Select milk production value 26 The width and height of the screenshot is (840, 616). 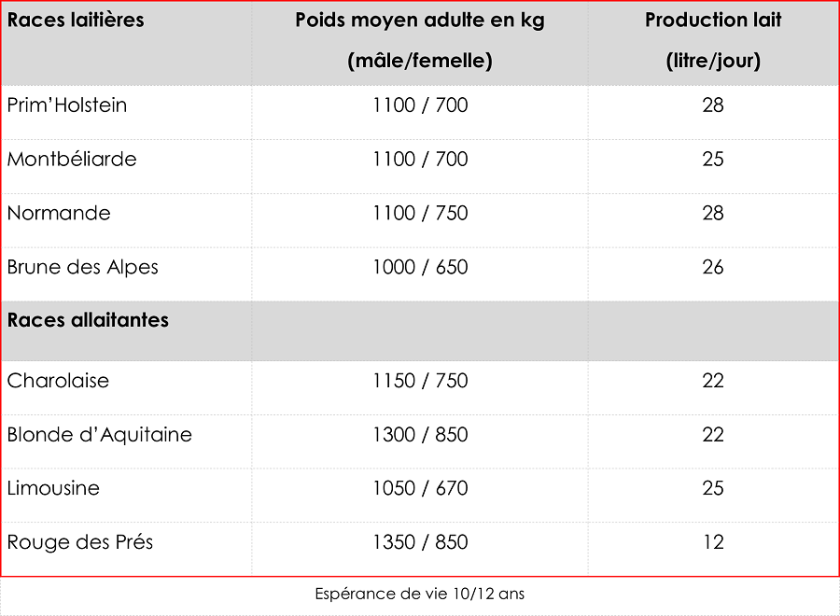(713, 267)
